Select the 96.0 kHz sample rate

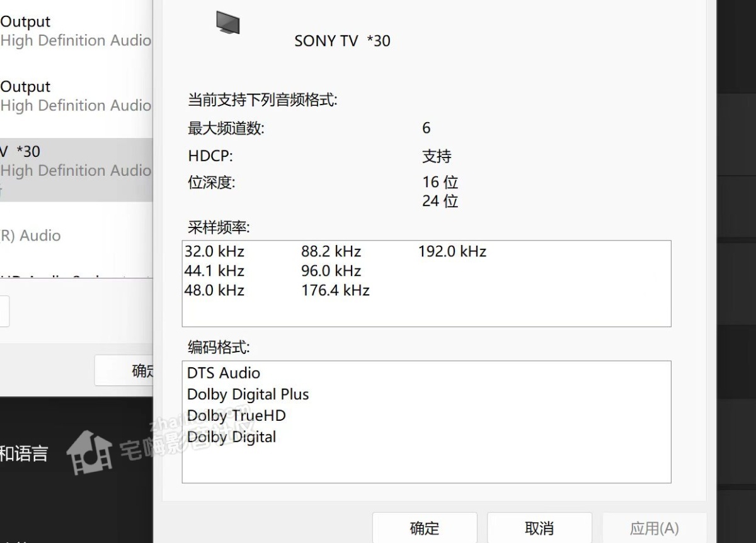(x=331, y=271)
